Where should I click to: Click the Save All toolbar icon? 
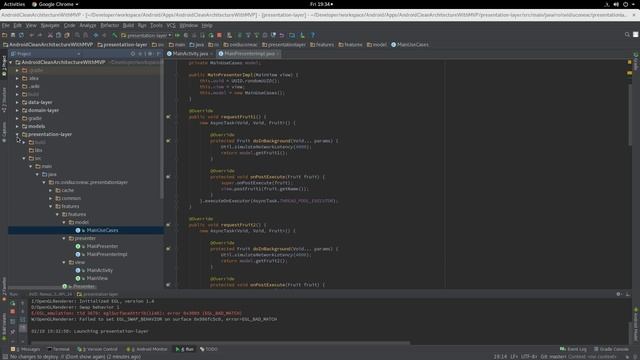pyautogui.click(x=13, y=36)
